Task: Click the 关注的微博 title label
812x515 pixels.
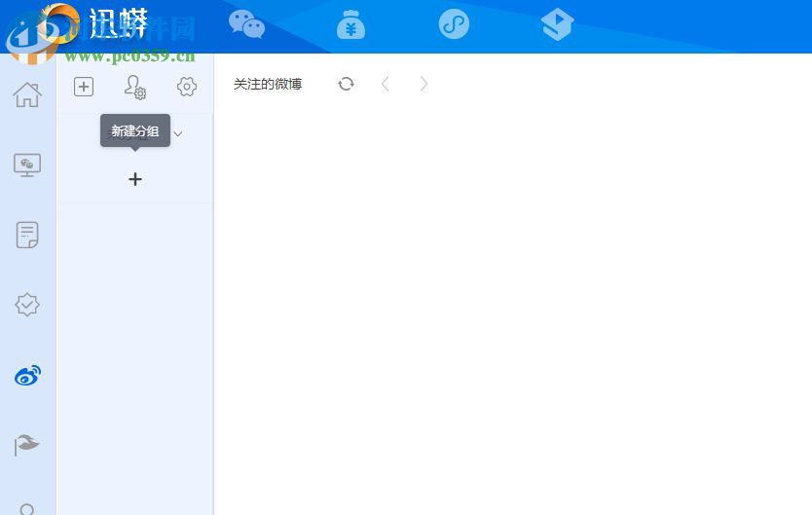Action: pos(268,84)
